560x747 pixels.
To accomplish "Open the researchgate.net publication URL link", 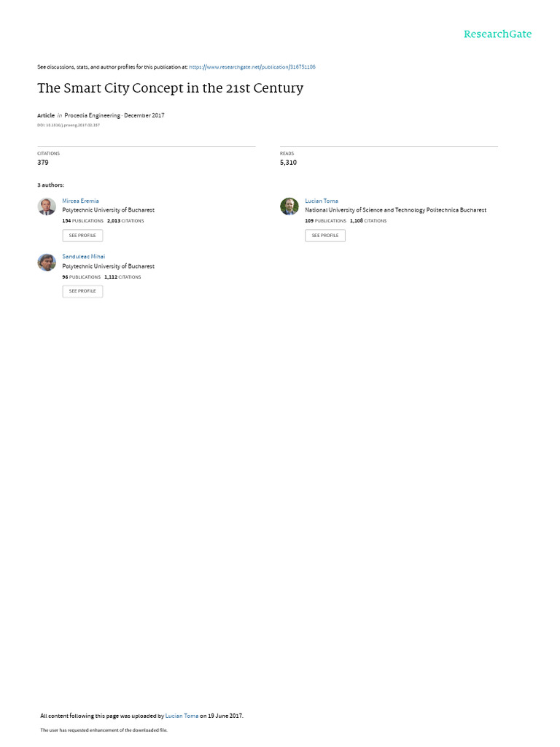I will [252, 67].
